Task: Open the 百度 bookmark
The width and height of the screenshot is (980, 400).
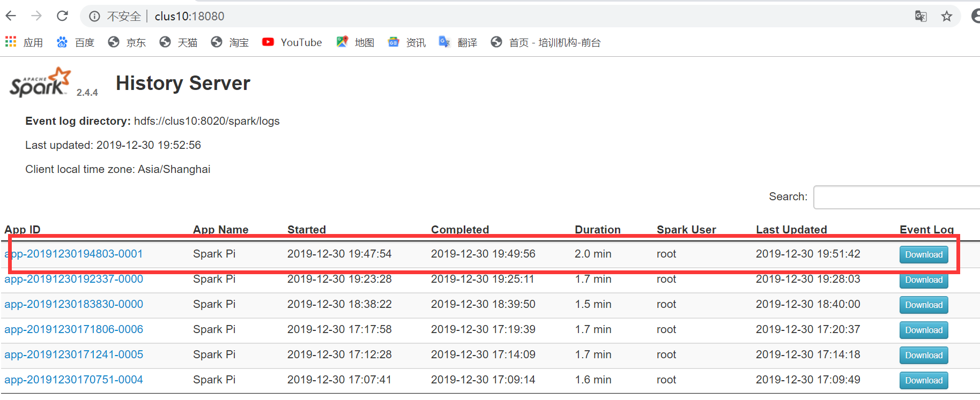Action: click(x=76, y=42)
